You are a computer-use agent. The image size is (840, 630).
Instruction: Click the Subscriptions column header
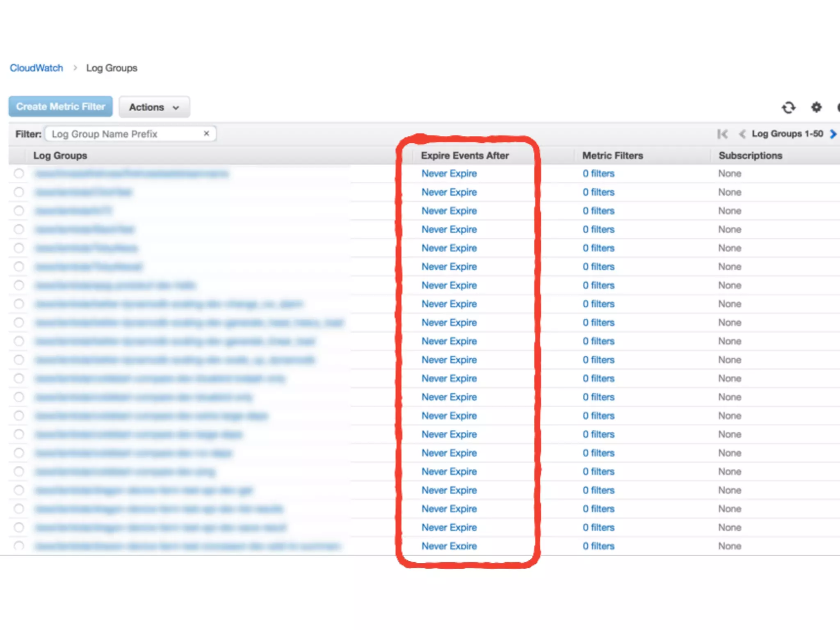tap(750, 155)
